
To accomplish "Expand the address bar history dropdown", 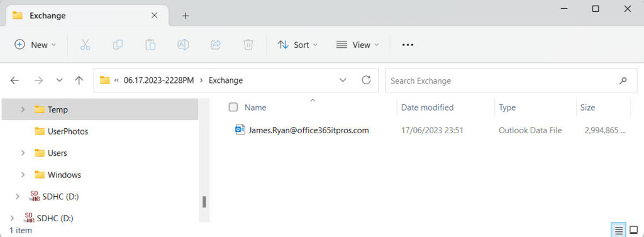I will click(x=343, y=80).
